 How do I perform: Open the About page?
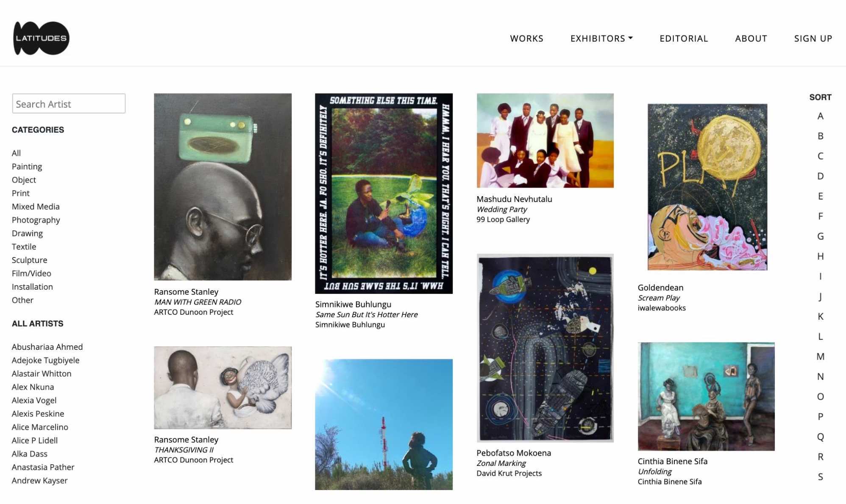(x=751, y=39)
